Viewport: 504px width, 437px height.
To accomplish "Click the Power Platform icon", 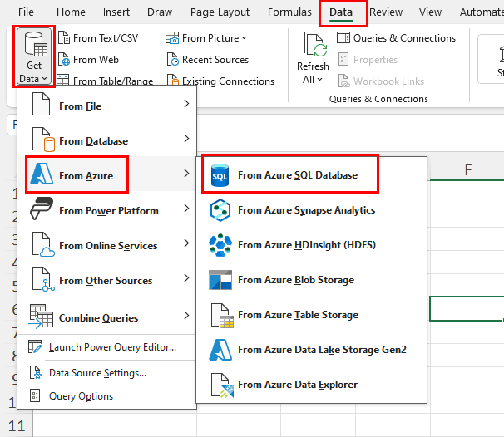I will point(42,209).
